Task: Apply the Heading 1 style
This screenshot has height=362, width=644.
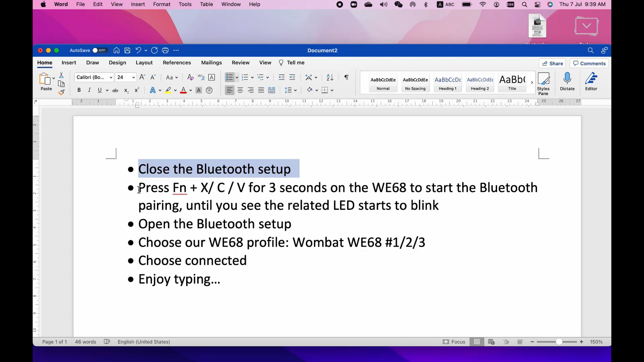Action: [448, 83]
